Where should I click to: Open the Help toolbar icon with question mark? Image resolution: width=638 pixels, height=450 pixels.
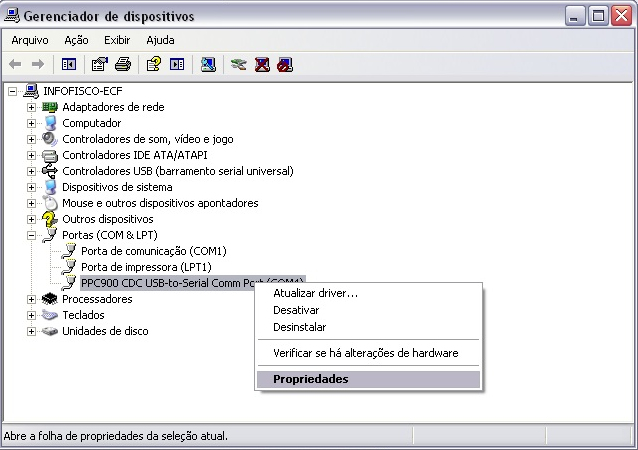154,64
